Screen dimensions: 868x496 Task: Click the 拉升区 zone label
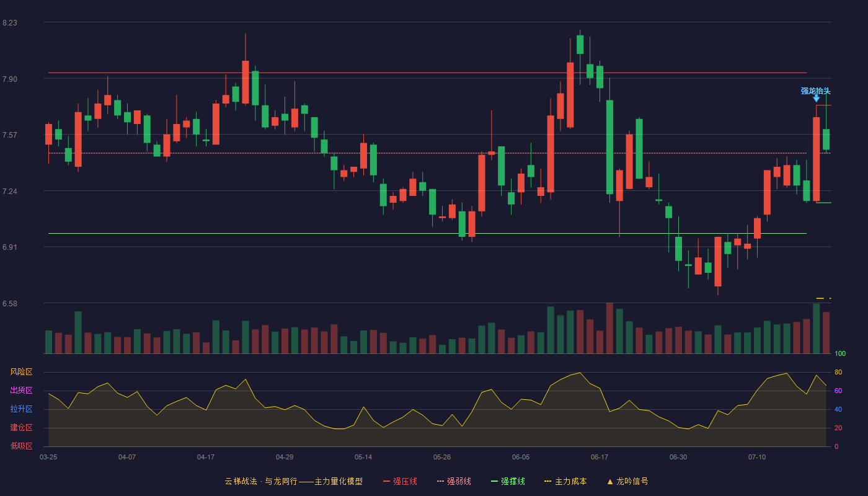(x=21, y=409)
